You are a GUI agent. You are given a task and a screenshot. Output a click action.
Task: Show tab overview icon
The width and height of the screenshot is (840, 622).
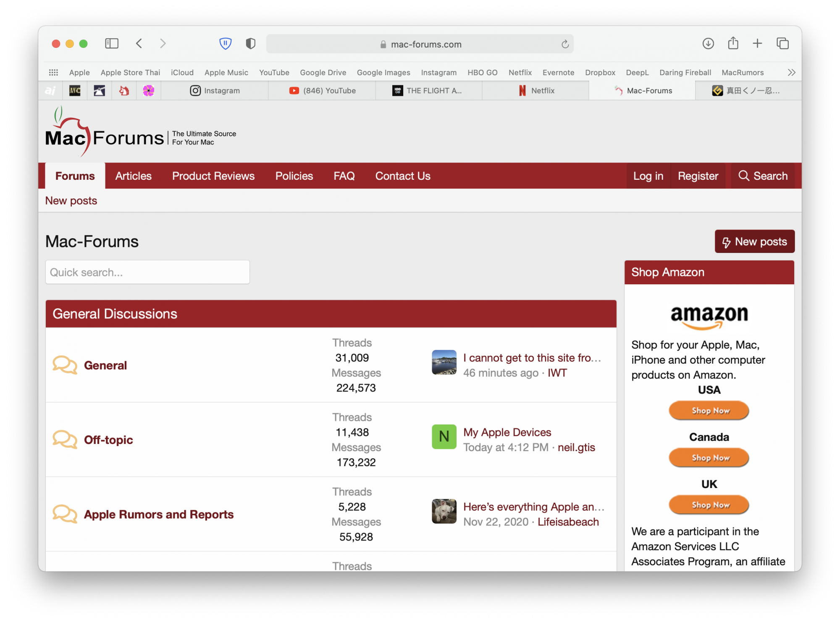point(782,44)
